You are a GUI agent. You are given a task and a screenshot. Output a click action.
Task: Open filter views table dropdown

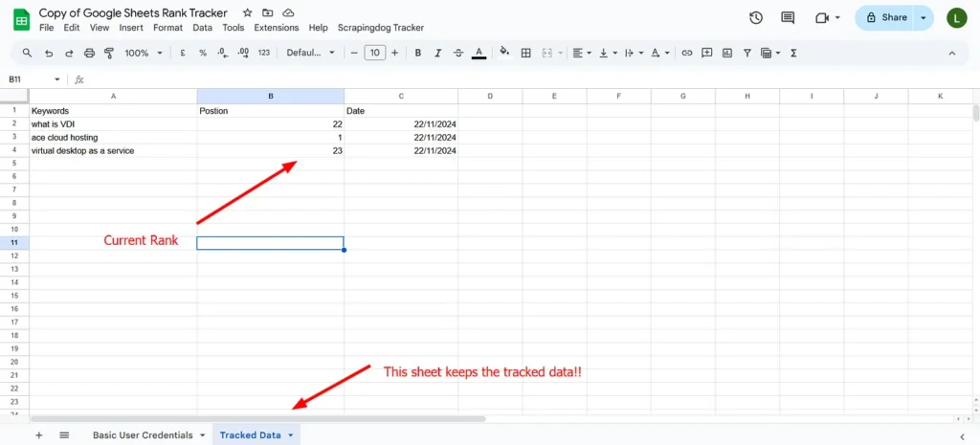770,54
